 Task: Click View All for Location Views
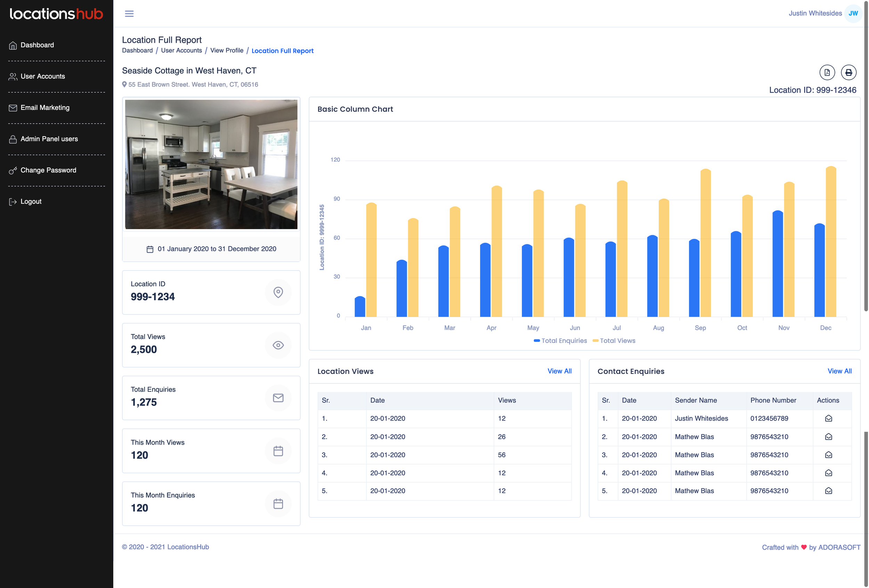click(559, 371)
